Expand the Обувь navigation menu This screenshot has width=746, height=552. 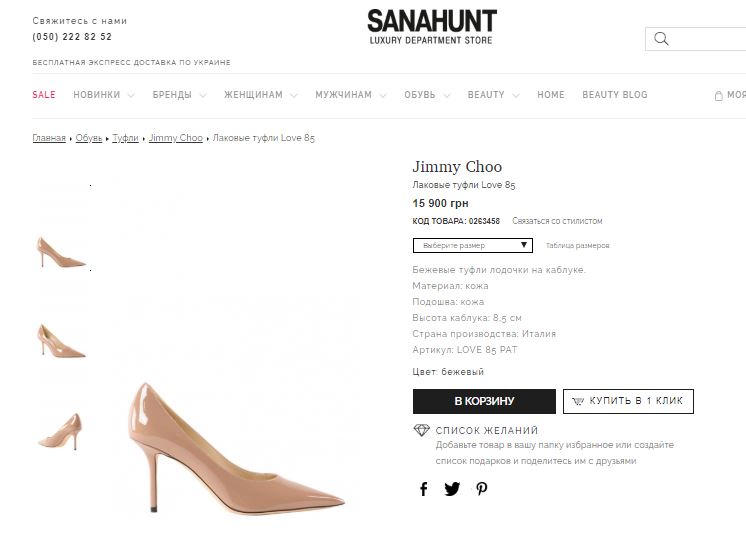[426, 95]
